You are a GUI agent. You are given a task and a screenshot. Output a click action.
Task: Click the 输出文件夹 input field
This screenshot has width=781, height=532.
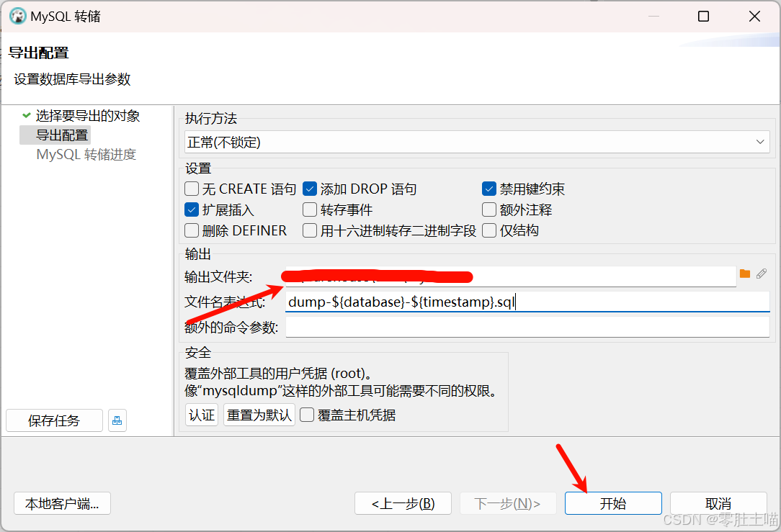pyautogui.click(x=511, y=276)
